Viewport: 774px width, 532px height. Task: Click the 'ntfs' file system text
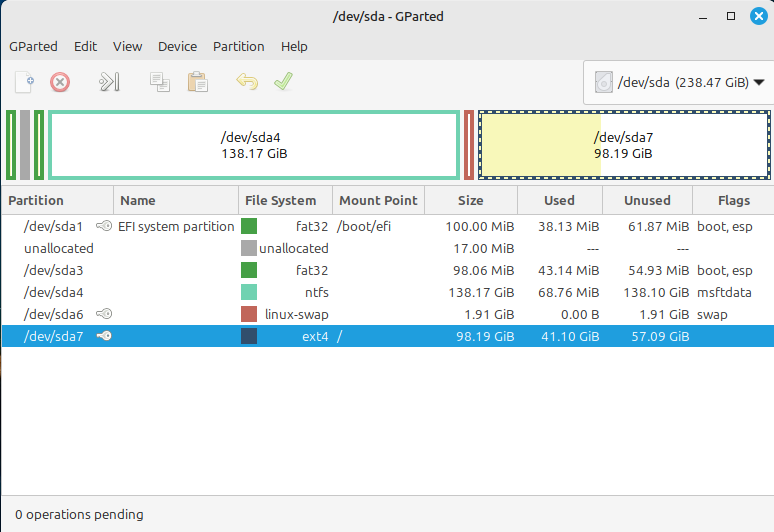point(316,293)
